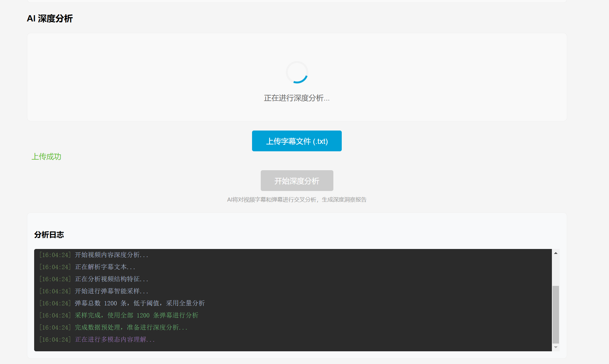Click the green 采样完成 log line

click(136, 315)
